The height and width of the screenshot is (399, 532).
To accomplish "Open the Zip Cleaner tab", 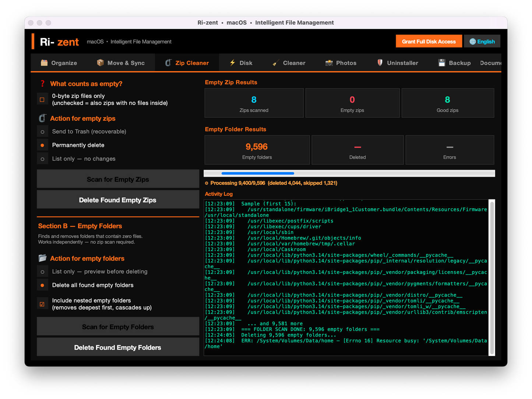I will point(187,63).
